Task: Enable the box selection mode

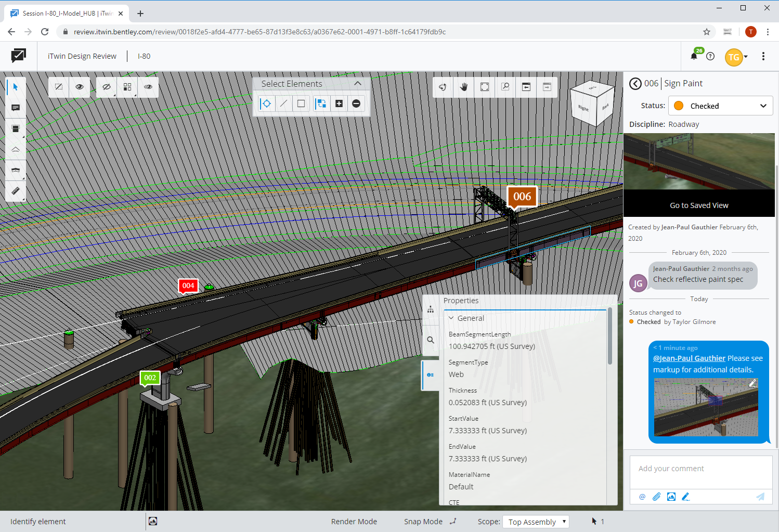Action: point(301,103)
